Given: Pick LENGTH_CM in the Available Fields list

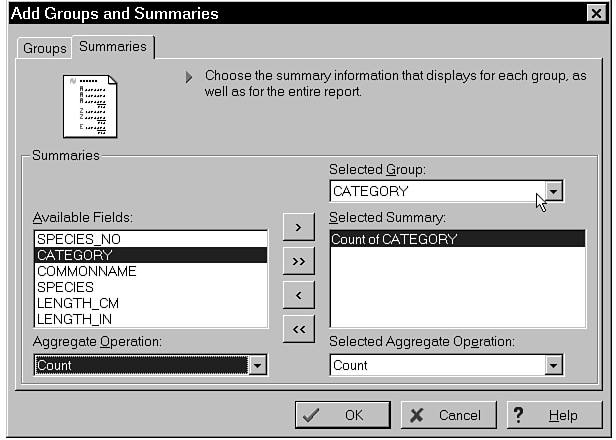Looking at the screenshot, I should point(78,303).
